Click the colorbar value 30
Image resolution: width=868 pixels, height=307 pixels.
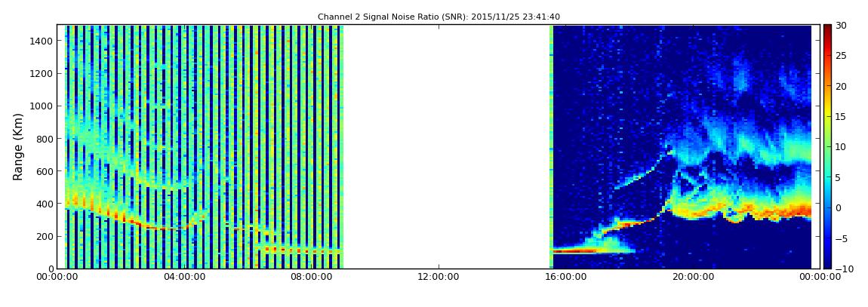842,26
